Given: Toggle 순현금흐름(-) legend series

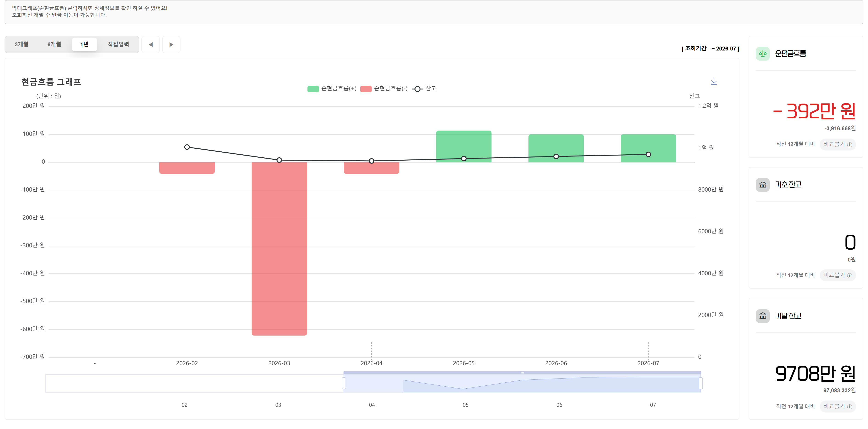Looking at the screenshot, I should pyautogui.click(x=384, y=89).
